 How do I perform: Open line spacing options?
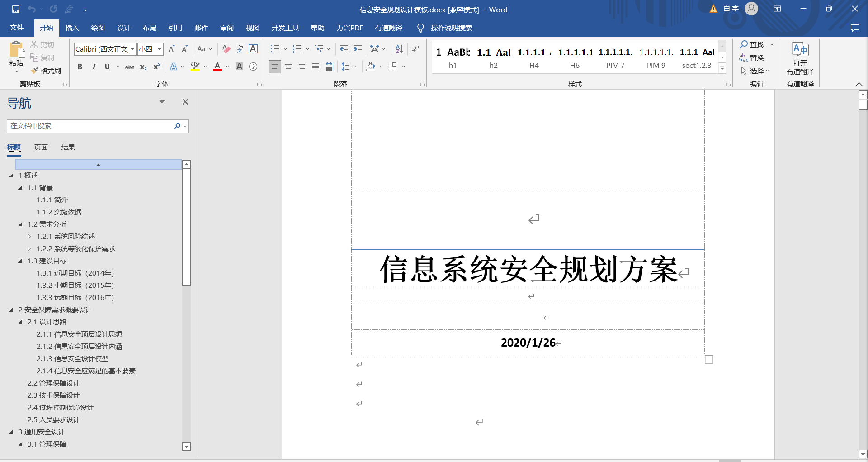tap(346, 67)
